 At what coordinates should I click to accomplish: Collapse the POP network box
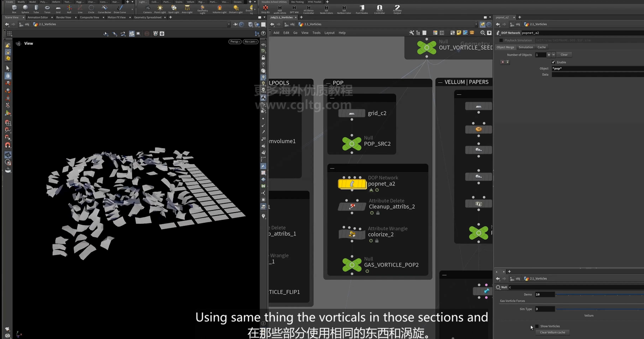[x=328, y=83]
